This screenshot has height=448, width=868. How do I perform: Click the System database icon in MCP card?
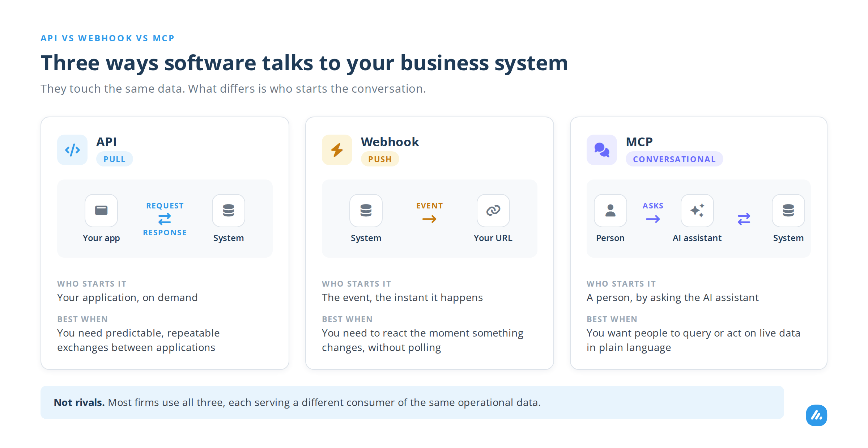click(x=788, y=211)
